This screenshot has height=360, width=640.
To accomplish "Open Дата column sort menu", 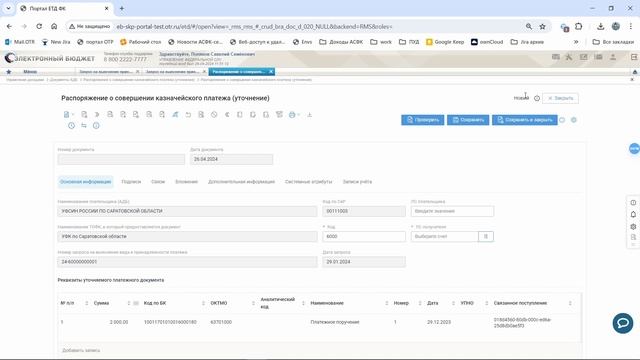I will pos(453,303).
